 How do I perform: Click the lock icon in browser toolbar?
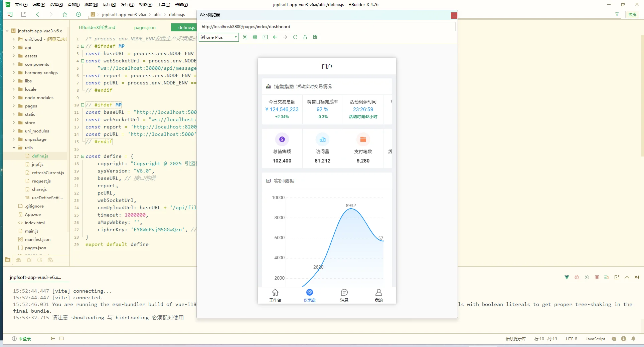tap(305, 37)
